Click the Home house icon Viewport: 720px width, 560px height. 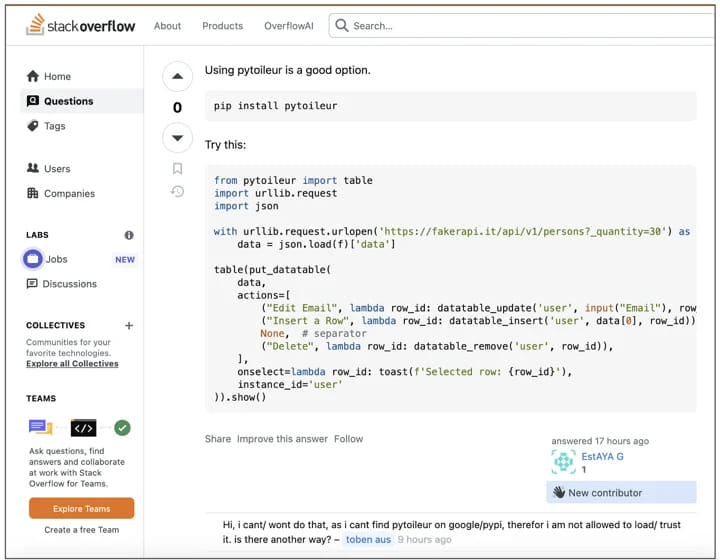33,76
